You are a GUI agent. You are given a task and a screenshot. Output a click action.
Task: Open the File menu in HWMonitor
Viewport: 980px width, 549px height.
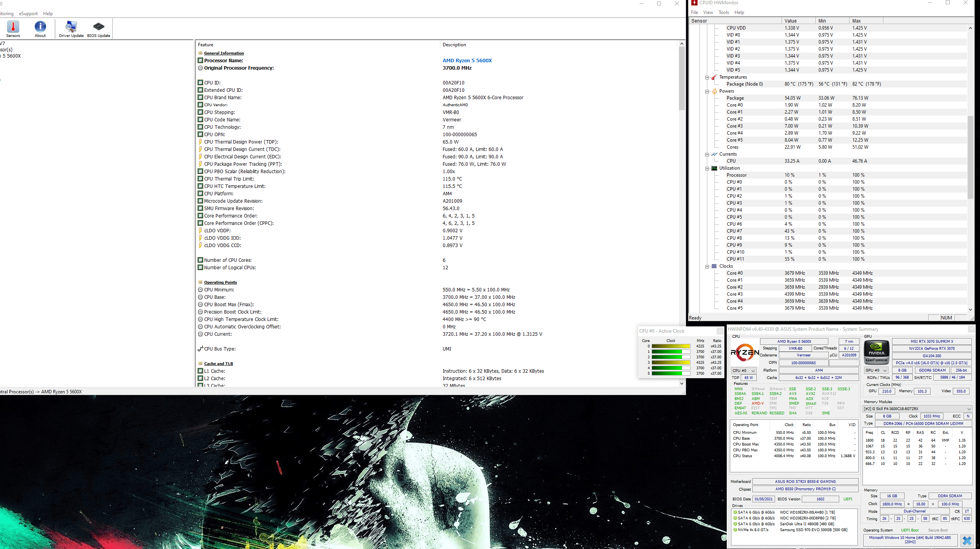(694, 12)
